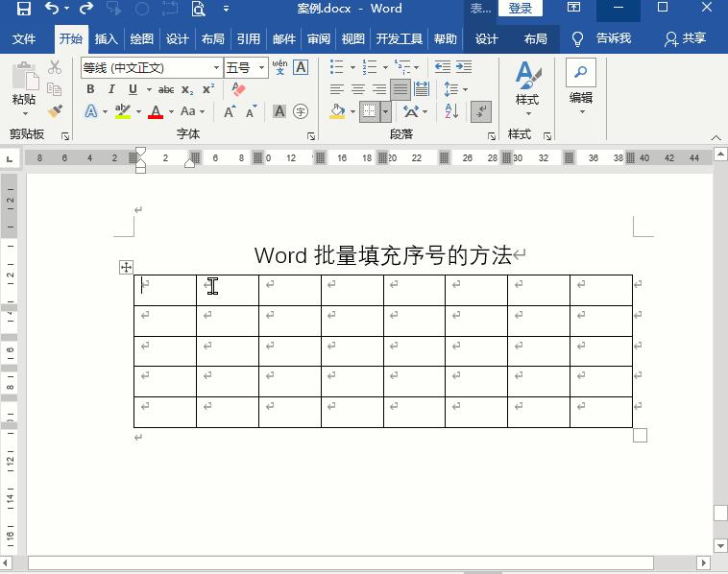Toggle subscript formatting
728x574 pixels.
pos(187,89)
